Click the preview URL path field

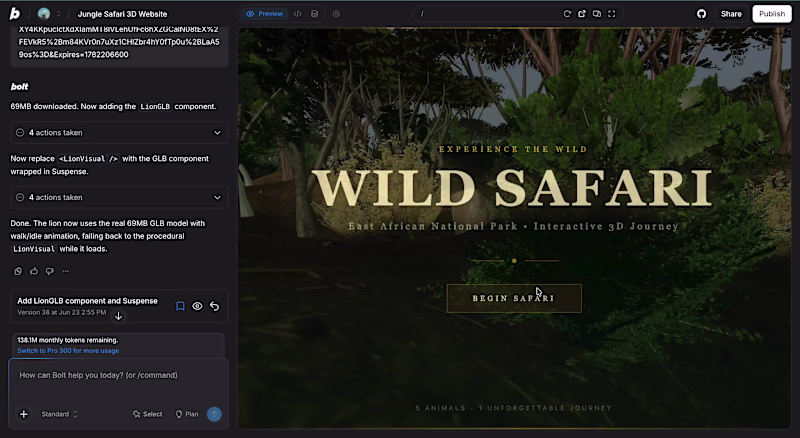(485, 14)
